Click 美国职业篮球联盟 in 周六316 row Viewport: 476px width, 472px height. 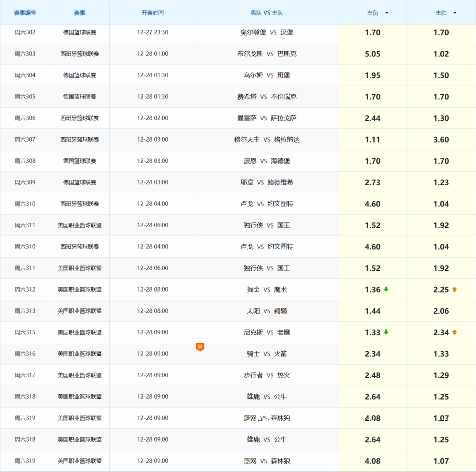click(79, 354)
